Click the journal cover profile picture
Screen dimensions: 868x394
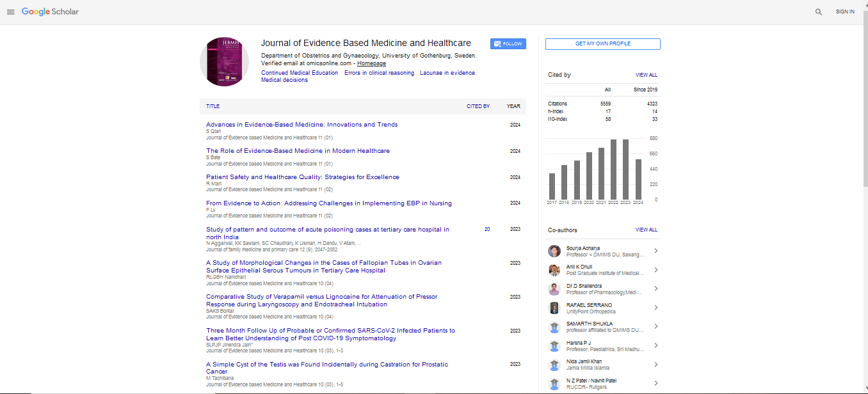pos(224,61)
